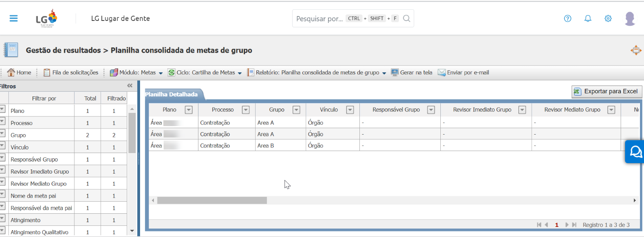Open Fila de solicitações
This screenshot has width=644, height=237.
(71, 72)
